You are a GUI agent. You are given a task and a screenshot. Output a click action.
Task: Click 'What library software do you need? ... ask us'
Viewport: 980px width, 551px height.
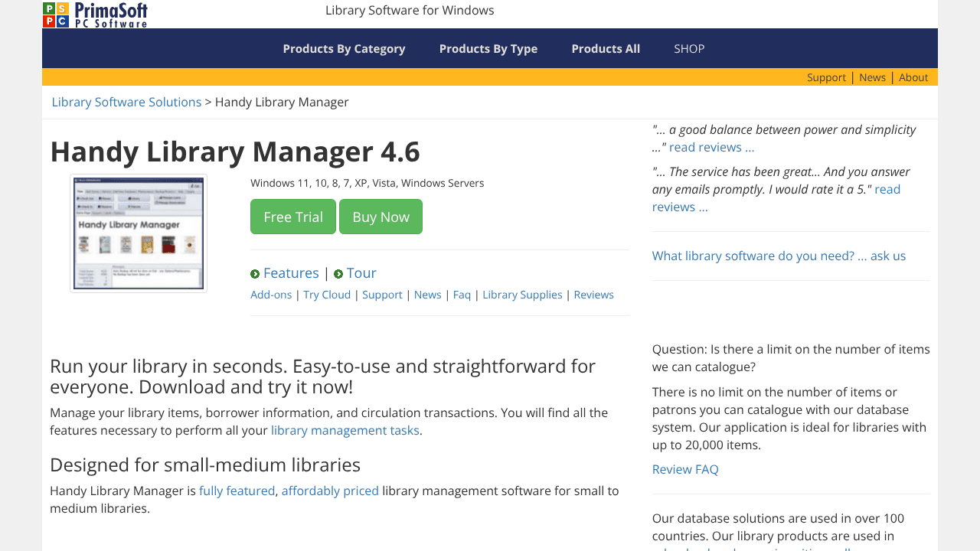pos(779,256)
